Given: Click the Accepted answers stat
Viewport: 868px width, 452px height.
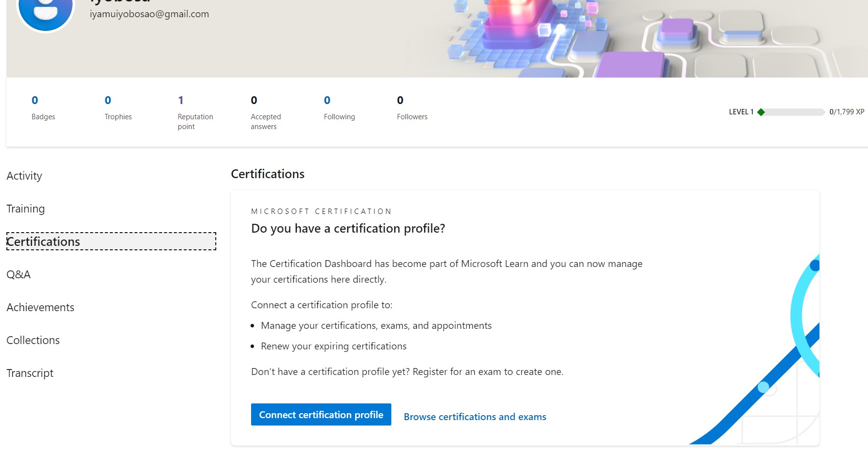Looking at the screenshot, I should pos(266,112).
